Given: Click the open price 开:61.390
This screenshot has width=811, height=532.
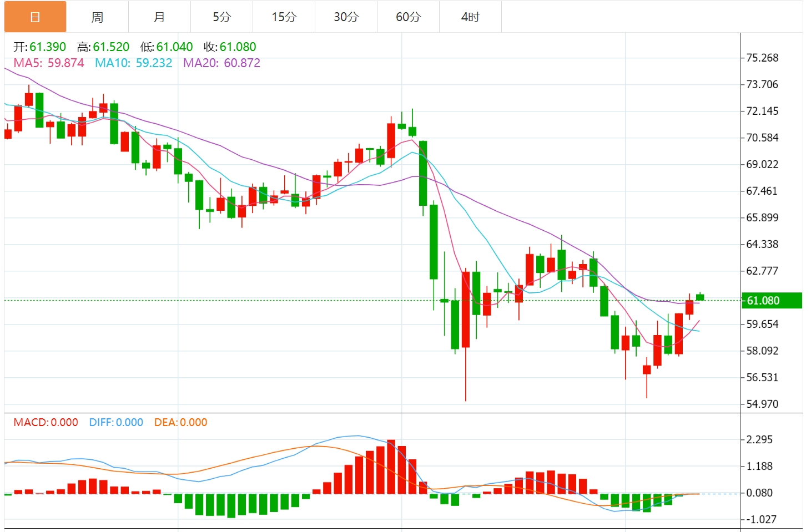Looking at the screenshot, I should pyautogui.click(x=40, y=47).
